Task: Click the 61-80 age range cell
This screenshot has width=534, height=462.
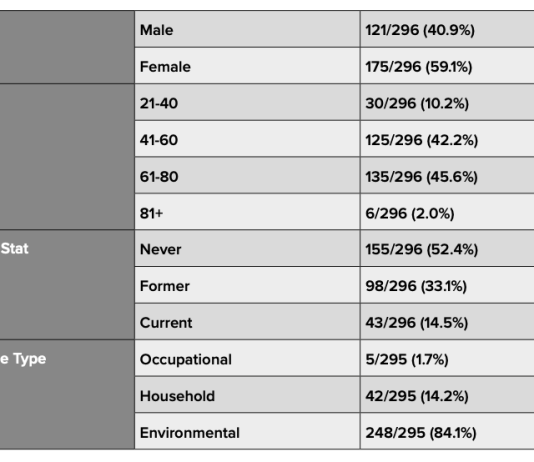Action: point(247,176)
